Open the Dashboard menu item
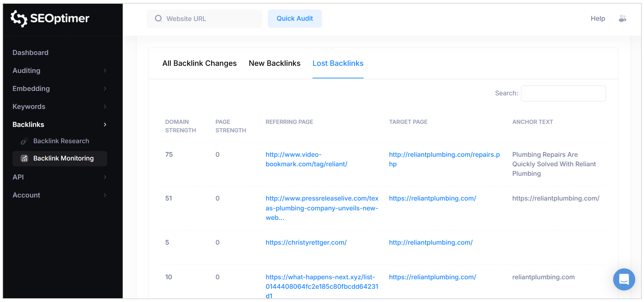The image size is (644, 302). pos(31,53)
